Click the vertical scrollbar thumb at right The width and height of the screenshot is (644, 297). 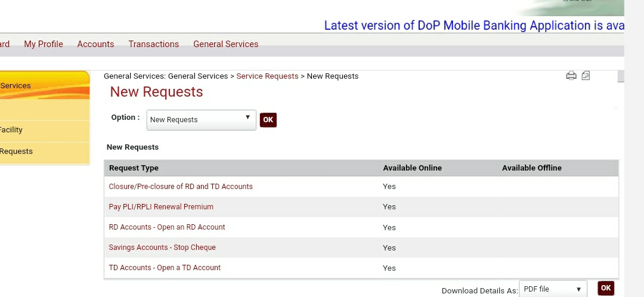click(621, 76)
